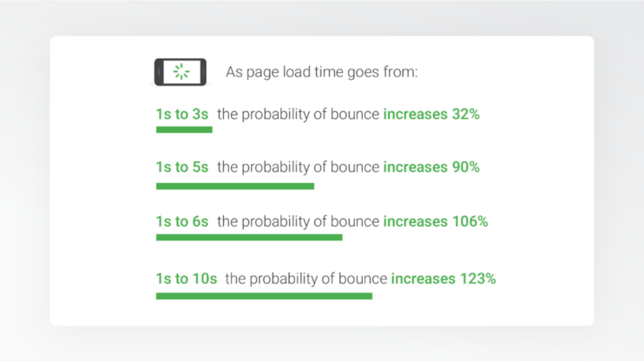Click the green bar under 1s to 3s
This screenshot has height=361, width=644.
coord(184,130)
